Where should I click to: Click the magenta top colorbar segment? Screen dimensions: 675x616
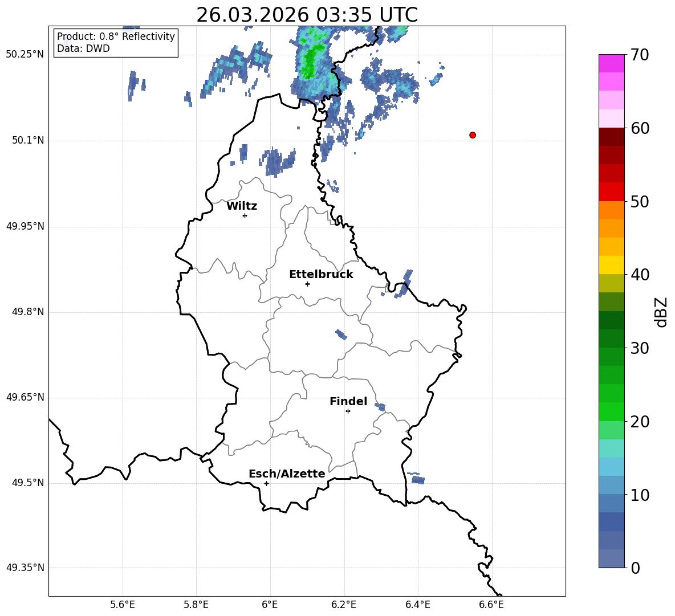coord(612,64)
